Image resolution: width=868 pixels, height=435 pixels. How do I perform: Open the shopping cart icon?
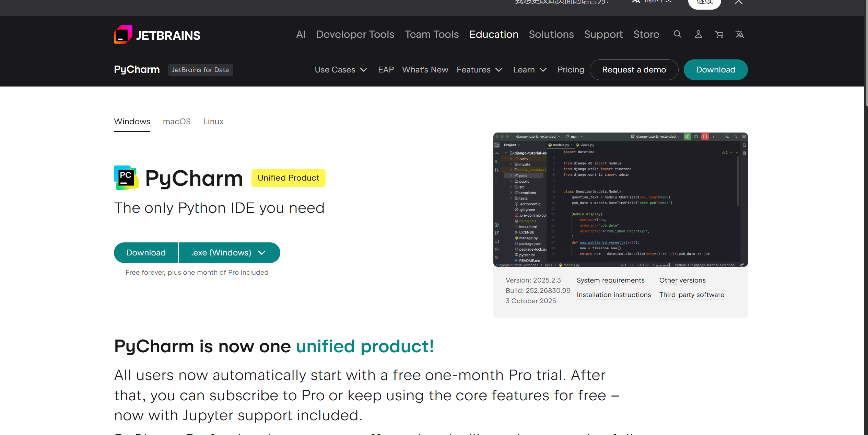tap(719, 34)
